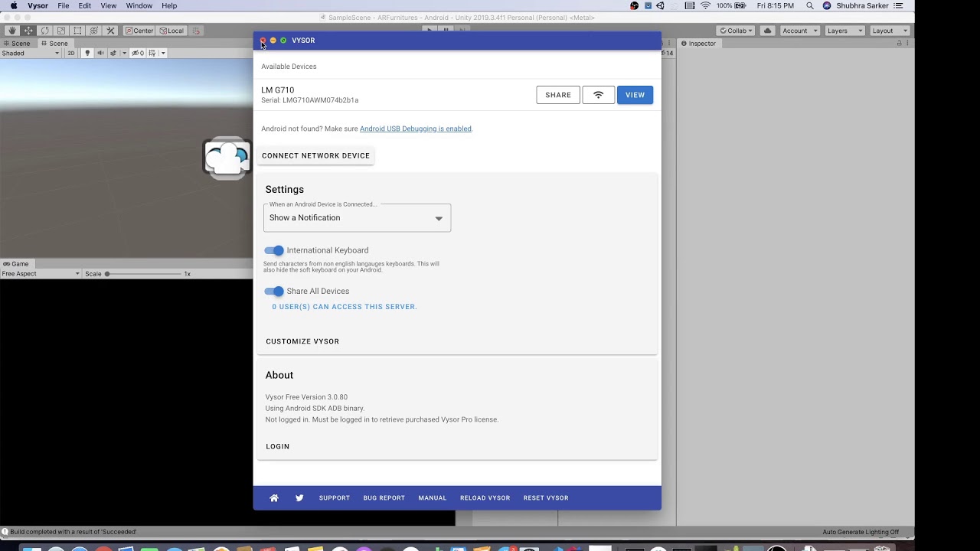Open Android USB Debugging is enabled link

pos(416,129)
